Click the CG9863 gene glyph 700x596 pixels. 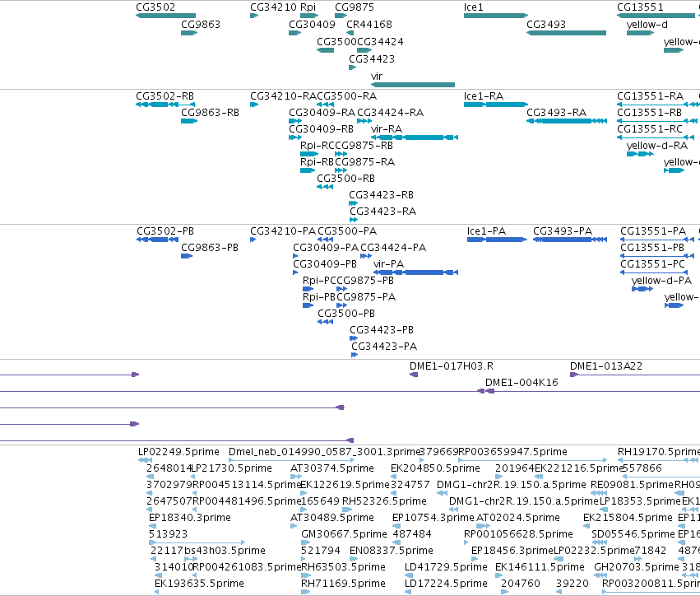click(189, 33)
